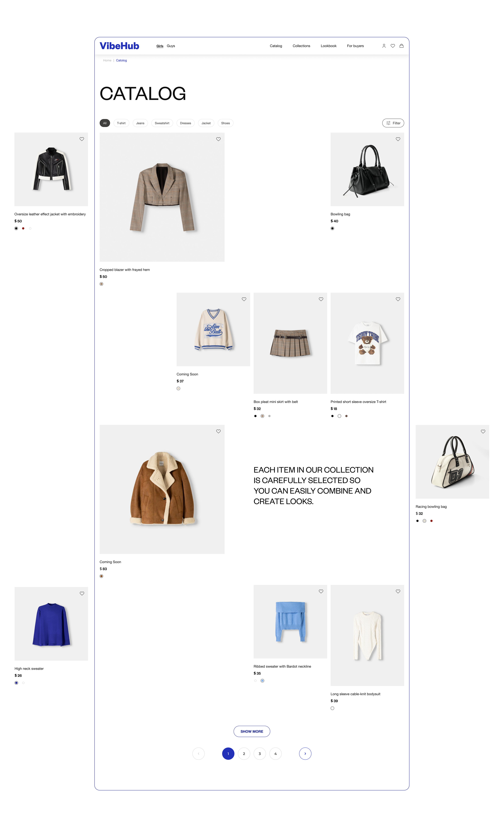Select the red color for leather effect jacket
The height and width of the screenshot is (827, 504).
pyautogui.click(x=23, y=228)
